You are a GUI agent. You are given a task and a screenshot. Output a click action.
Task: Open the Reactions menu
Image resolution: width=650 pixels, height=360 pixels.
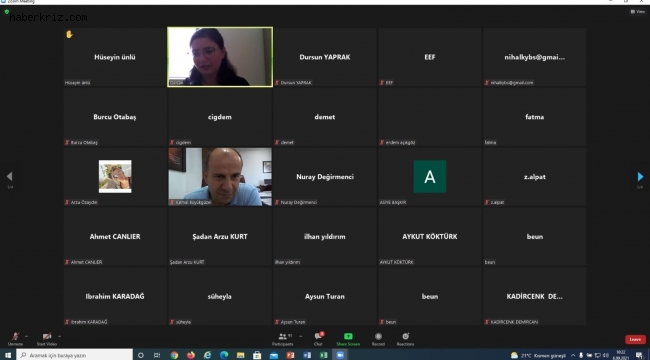(x=405, y=339)
